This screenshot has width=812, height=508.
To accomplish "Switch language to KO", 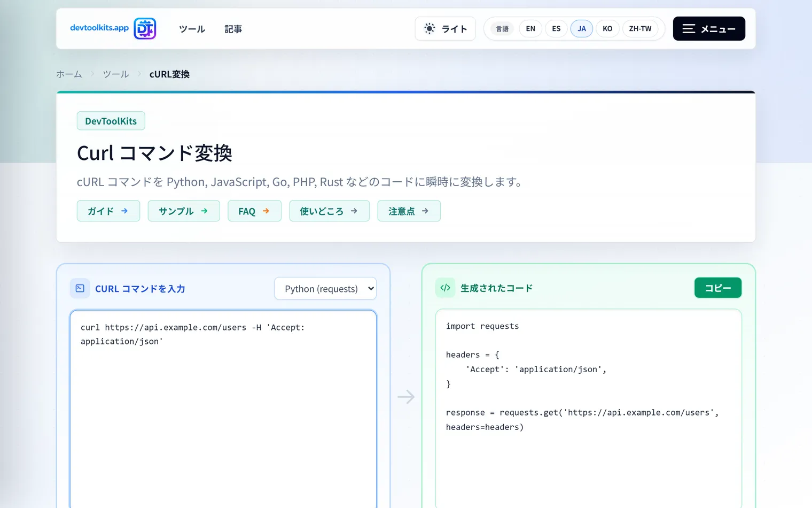I will click(607, 29).
